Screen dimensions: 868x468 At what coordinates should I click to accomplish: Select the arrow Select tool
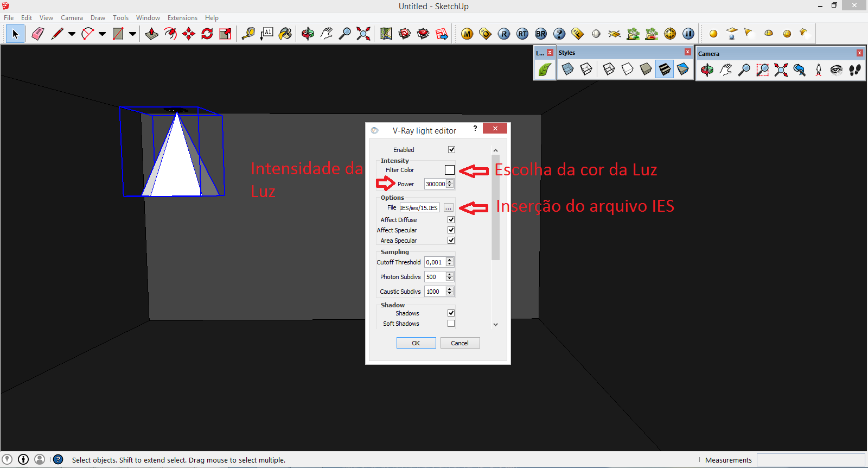point(15,34)
